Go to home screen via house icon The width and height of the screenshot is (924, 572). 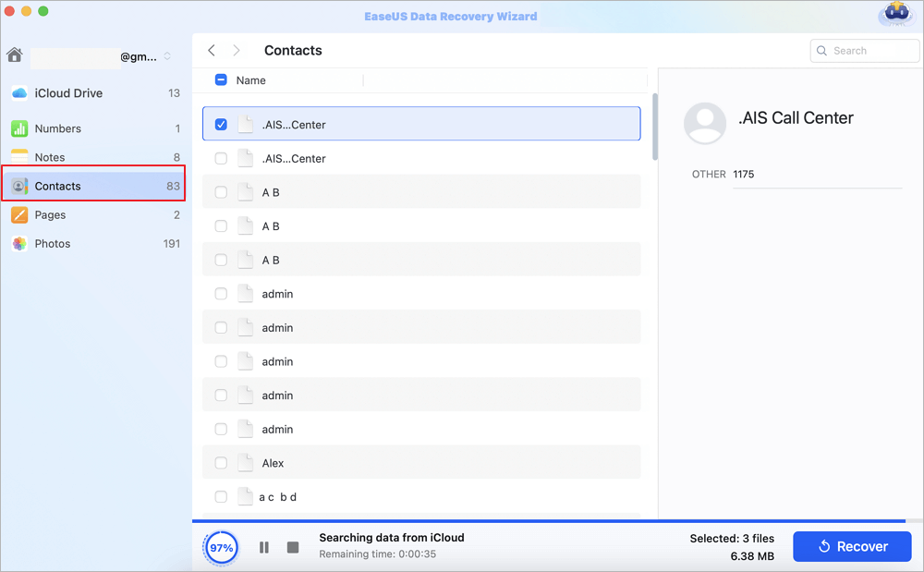pyautogui.click(x=15, y=55)
